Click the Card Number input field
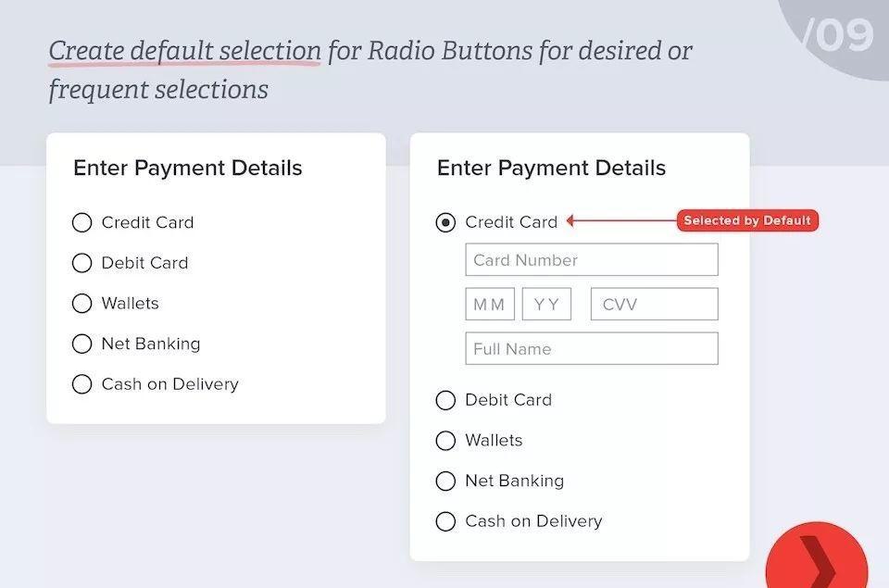This screenshot has width=889, height=588. coord(591,260)
